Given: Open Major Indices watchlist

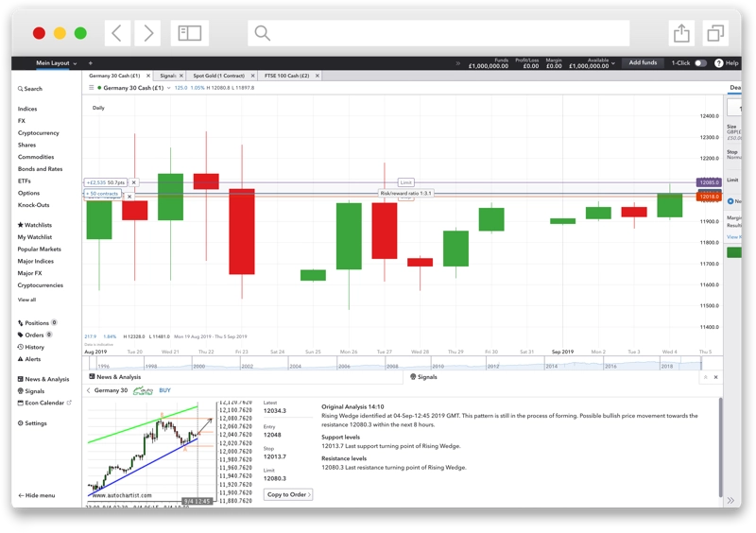Looking at the screenshot, I should (x=36, y=262).
